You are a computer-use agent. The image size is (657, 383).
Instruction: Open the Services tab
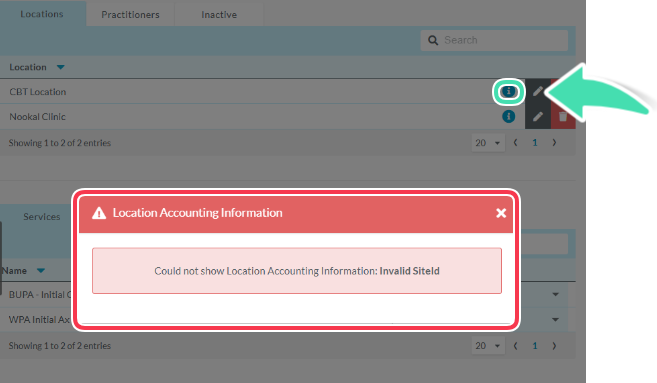(41, 217)
